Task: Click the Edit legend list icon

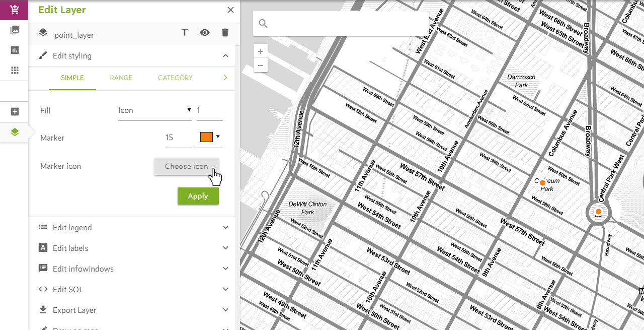Action: point(43,227)
